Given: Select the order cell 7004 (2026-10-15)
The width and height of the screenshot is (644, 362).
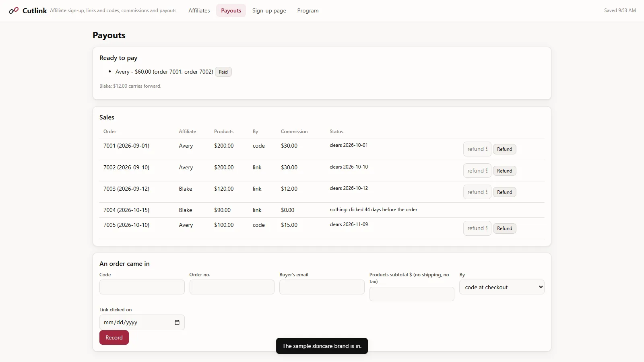Looking at the screenshot, I should pos(126,210).
